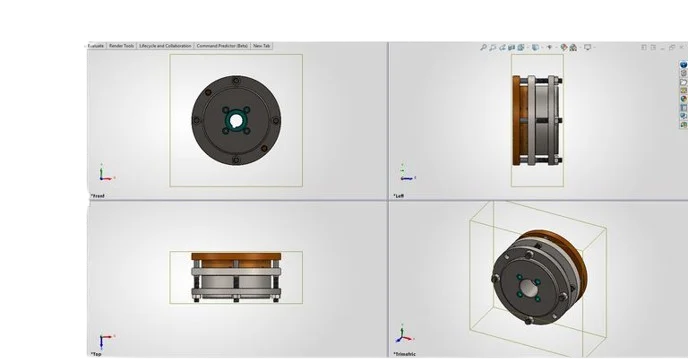Screen dimensions: 688x363
Task: Switch to the Evaluate tab
Action: click(96, 46)
